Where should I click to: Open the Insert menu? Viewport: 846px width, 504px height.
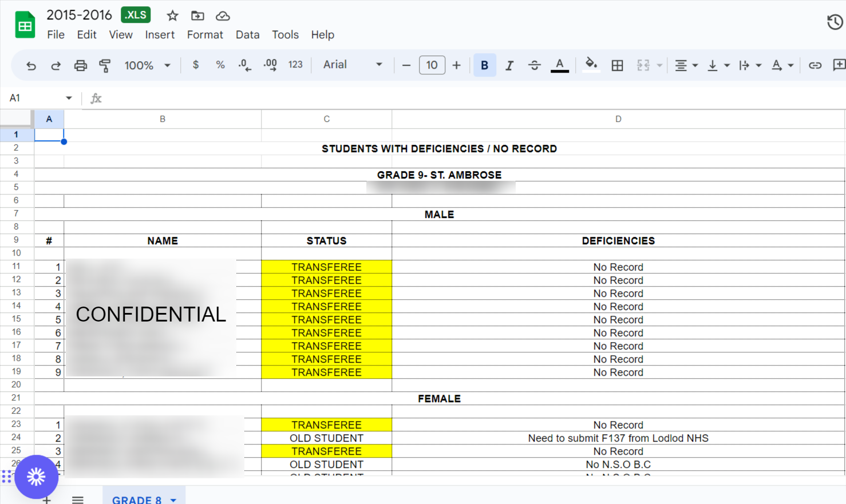pos(160,35)
